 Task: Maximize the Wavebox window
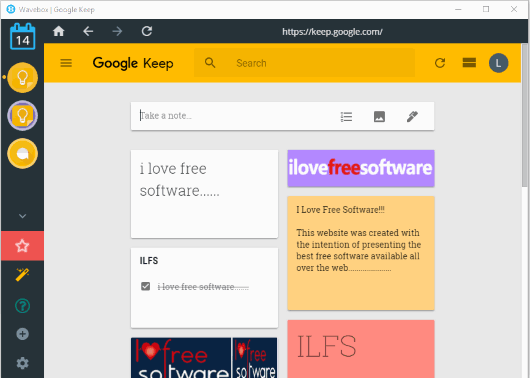coord(486,9)
